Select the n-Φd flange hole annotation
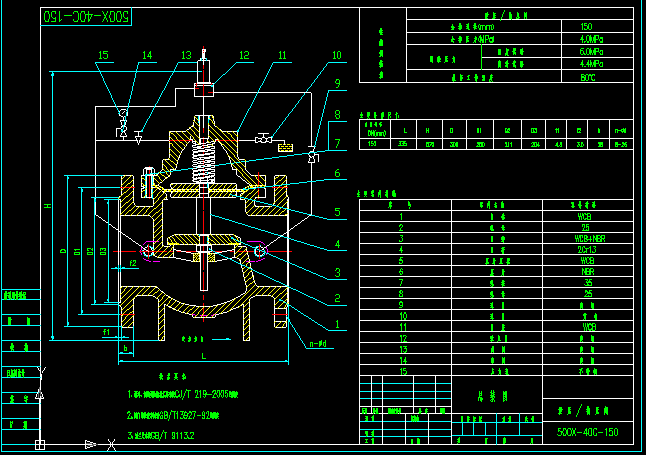The width and height of the screenshot is (646, 455). coord(319,343)
